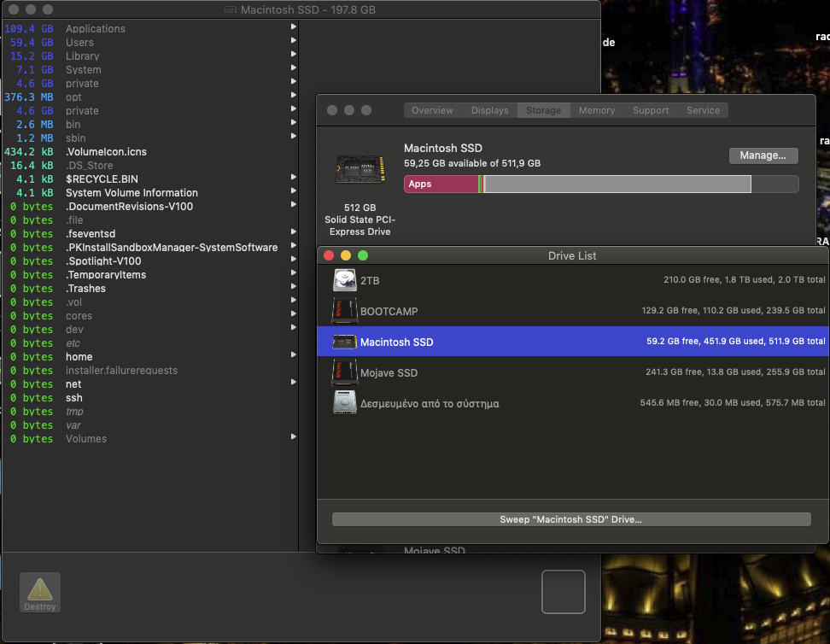830x644 pixels.
Task: Expand the Applications folder arrow
Action: pyautogui.click(x=293, y=27)
